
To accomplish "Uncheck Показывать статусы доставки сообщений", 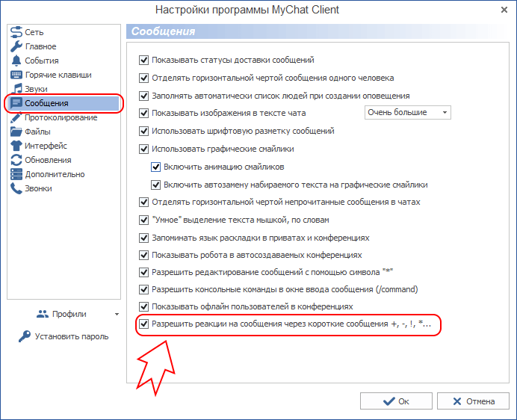I will pyautogui.click(x=143, y=60).
